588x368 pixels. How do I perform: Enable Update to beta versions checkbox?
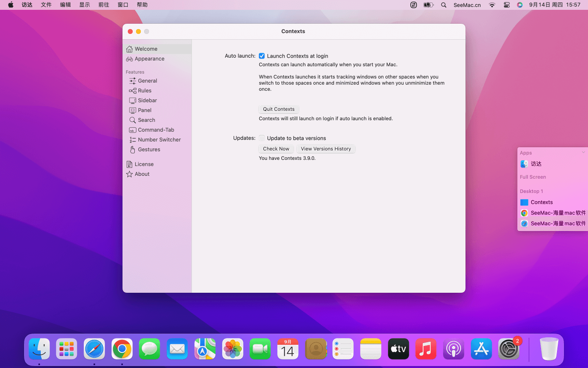tap(262, 138)
